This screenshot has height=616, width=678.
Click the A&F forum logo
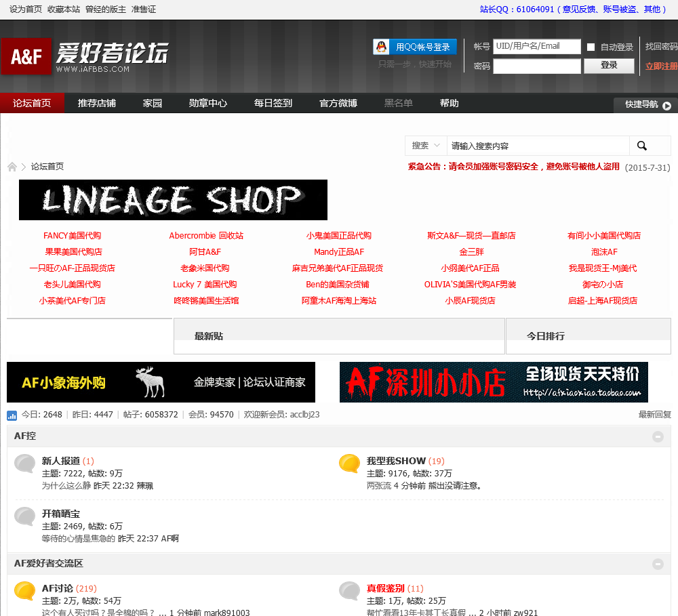click(x=85, y=56)
